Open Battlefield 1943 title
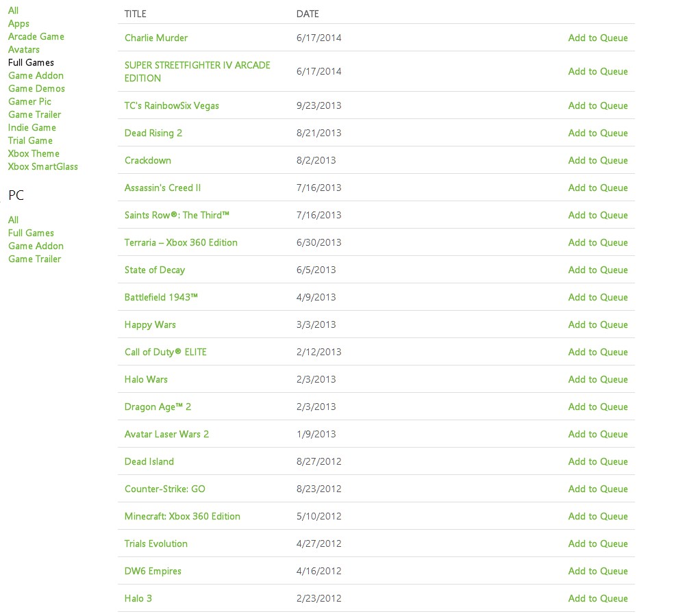Viewport: 689px width, 616px height. [161, 297]
